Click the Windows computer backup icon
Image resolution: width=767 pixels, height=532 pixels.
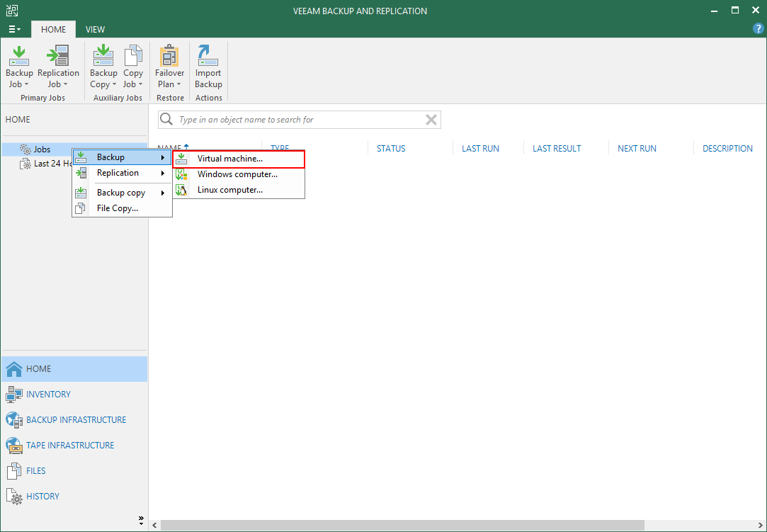pyautogui.click(x=181, y=174)
